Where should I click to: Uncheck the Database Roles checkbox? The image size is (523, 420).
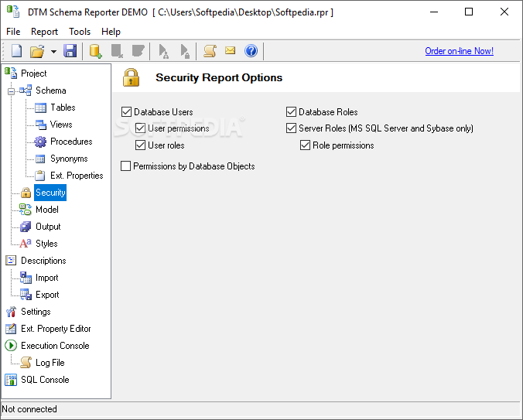pos(291,111)
